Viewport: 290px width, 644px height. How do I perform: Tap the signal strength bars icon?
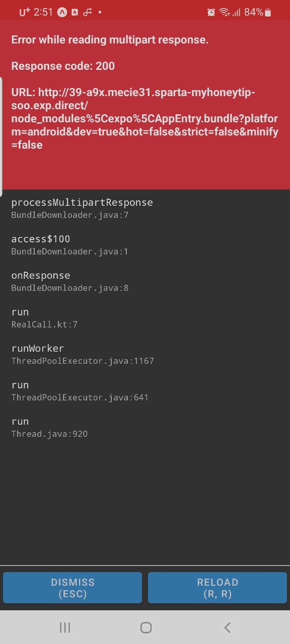236,13
